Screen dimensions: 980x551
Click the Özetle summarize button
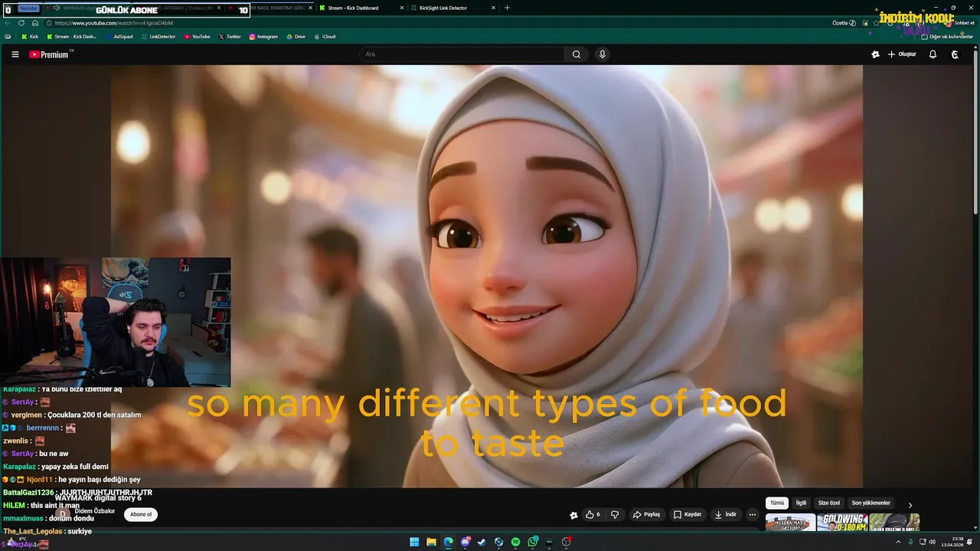click(x=844, y=23)
